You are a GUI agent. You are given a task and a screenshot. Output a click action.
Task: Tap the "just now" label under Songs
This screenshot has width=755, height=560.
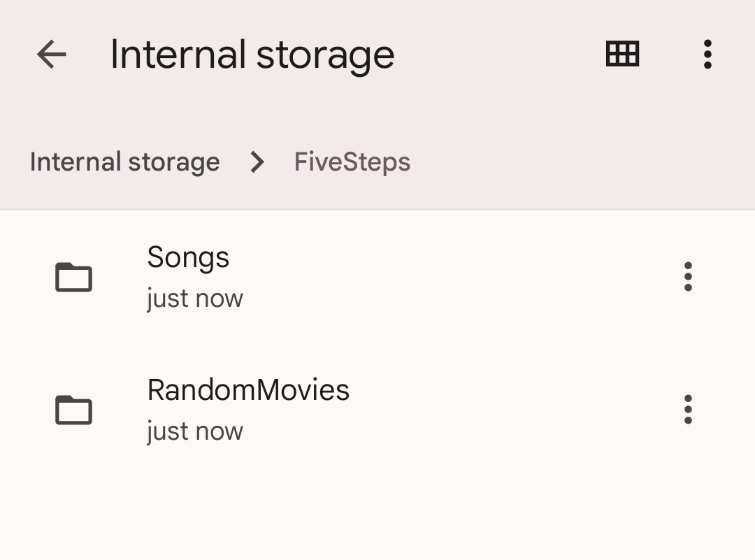coord(195,299)
